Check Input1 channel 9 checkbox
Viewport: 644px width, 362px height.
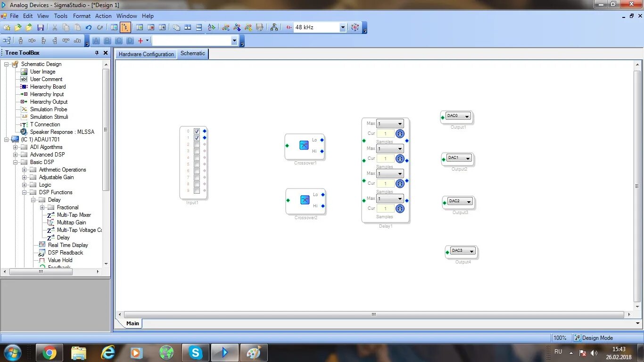197,190
